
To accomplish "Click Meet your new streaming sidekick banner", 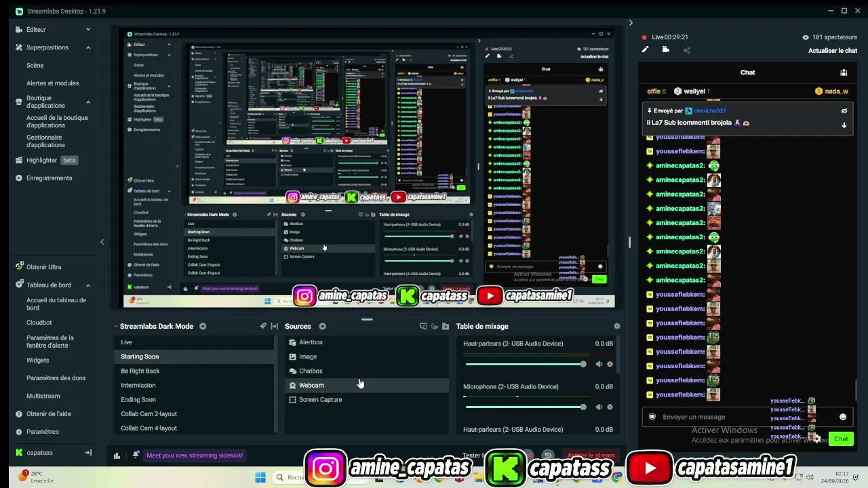I will pyautogui.click(x=195, y=455).
